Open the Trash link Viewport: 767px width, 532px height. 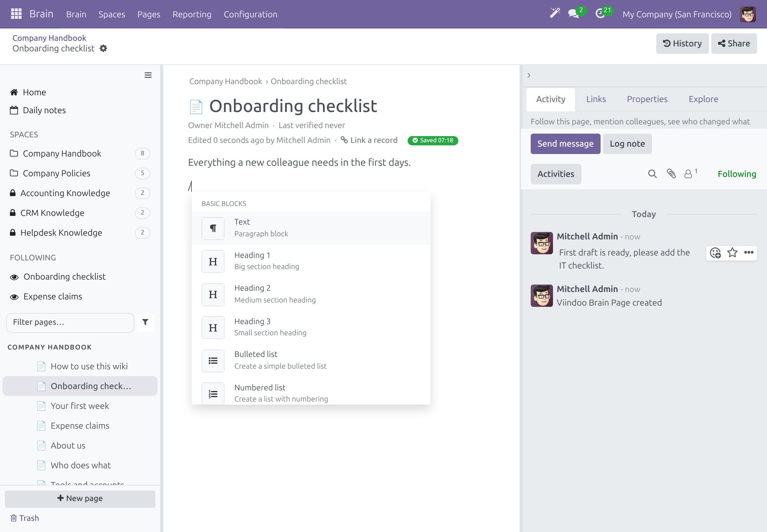tap(24, 518)
